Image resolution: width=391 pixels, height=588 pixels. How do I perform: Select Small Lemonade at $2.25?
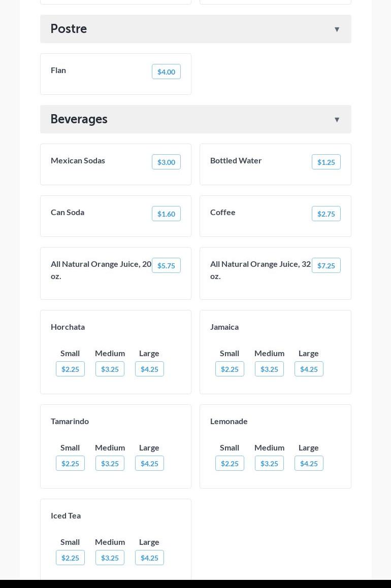click(230, 464)
